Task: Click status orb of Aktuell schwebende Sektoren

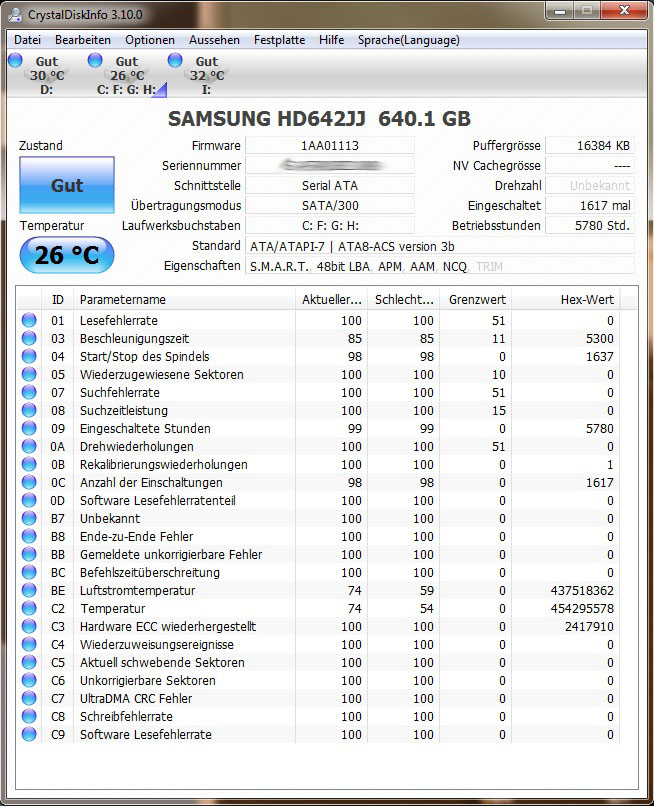Action: 29,662
